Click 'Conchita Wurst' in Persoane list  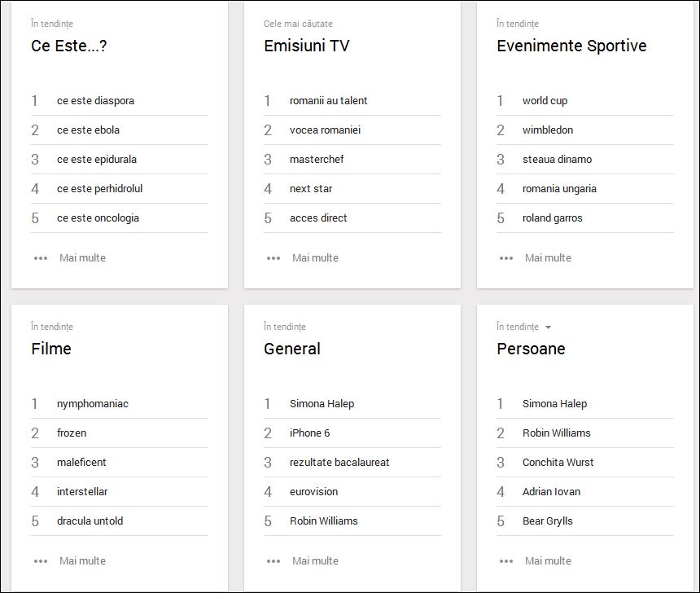(558, 463)
